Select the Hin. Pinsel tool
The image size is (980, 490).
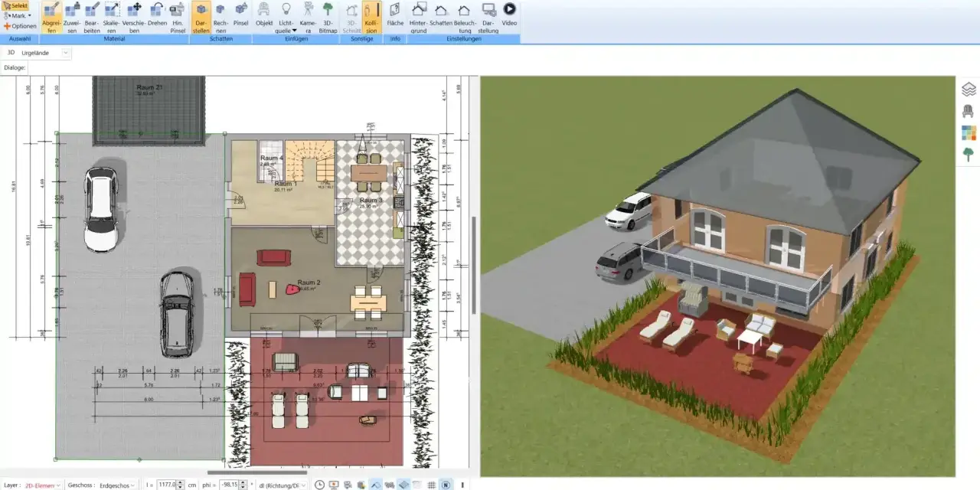coord(178,17)
